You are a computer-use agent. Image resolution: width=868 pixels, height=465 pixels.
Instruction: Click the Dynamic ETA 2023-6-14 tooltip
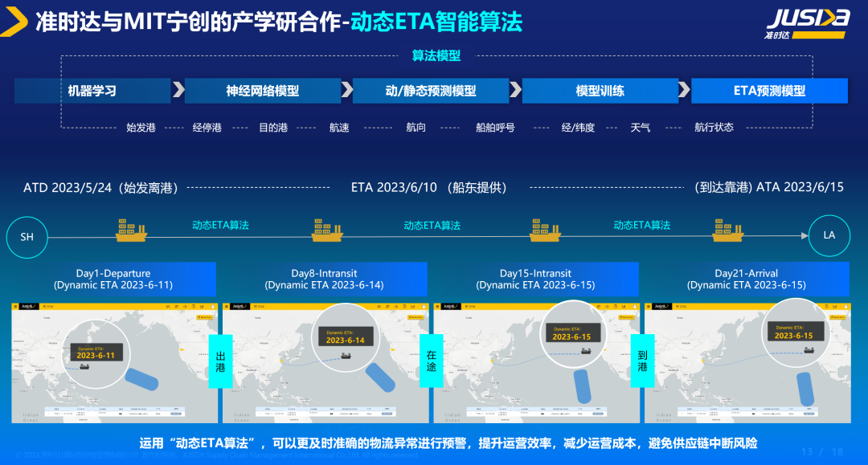pos(346,337)
